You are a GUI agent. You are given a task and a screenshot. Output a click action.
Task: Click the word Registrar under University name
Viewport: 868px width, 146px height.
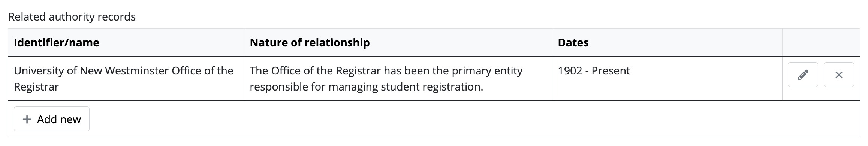(x=36, y=87)
